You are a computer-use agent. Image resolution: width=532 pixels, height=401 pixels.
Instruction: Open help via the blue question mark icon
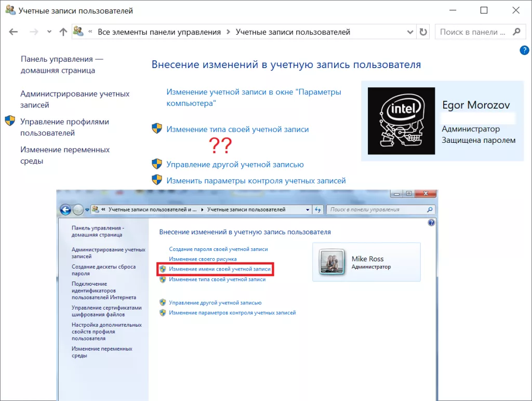tap(524, 50)
